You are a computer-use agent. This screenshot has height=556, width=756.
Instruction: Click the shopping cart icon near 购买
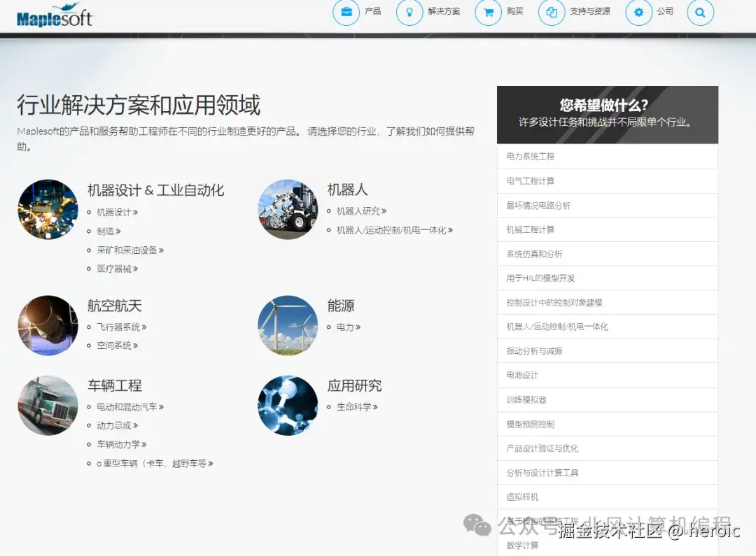[489, 12]
